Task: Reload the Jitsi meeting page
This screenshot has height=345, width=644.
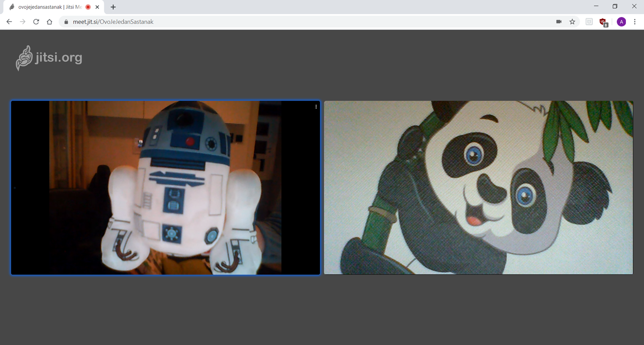Action: pyautogui.click(x=36, y=22)
